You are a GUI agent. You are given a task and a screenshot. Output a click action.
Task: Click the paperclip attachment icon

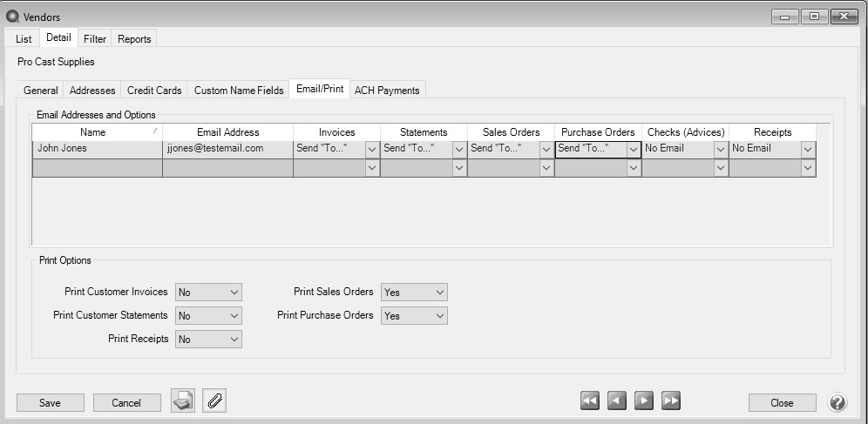pyautogui.click(x=214, y=401)
